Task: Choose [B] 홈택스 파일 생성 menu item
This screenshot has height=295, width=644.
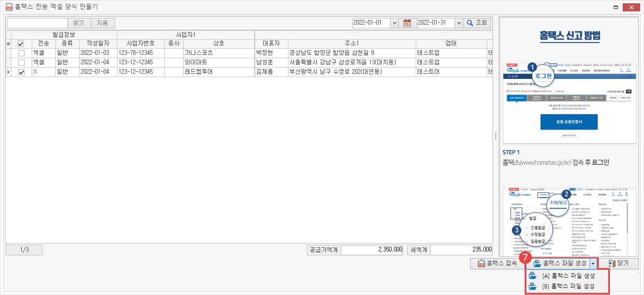Action: [567, 286]
